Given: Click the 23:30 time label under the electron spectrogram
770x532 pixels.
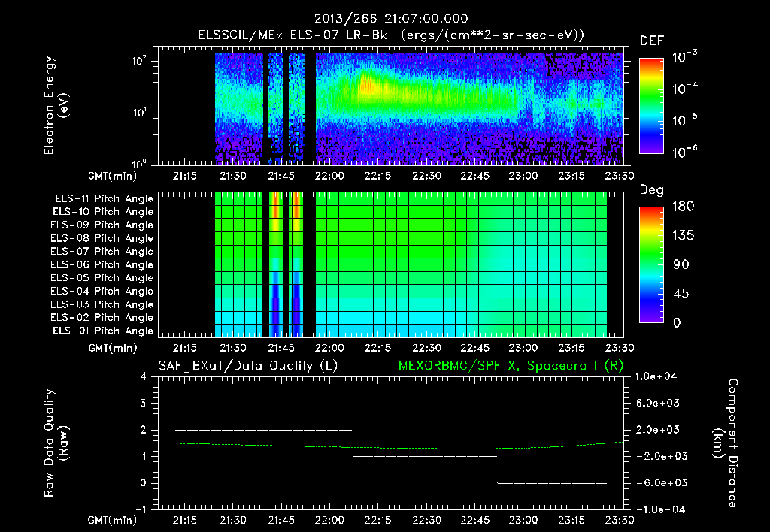Looking at the screenshot, I should [620, 176].
